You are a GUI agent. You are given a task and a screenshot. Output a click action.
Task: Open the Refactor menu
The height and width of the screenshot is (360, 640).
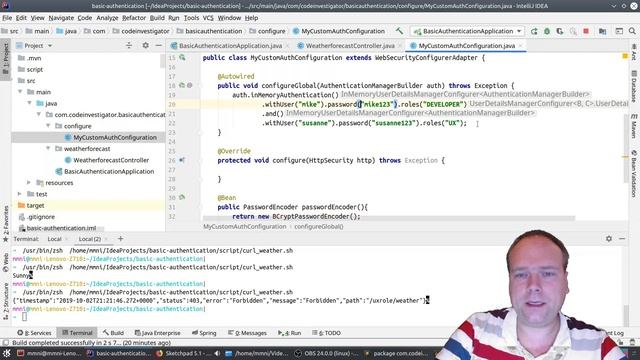[x=134, y=18]
